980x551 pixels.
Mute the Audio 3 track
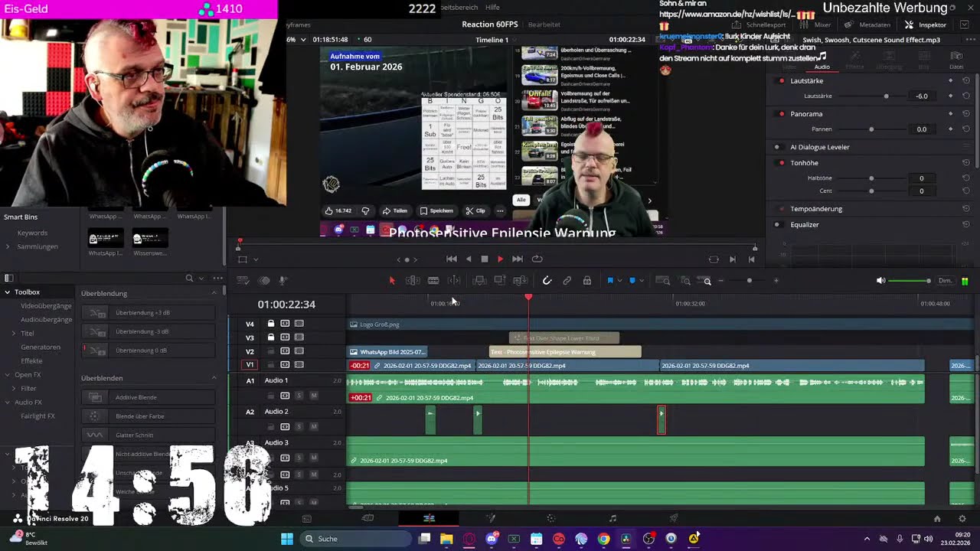pyautogui.click(x=313, y=458)
